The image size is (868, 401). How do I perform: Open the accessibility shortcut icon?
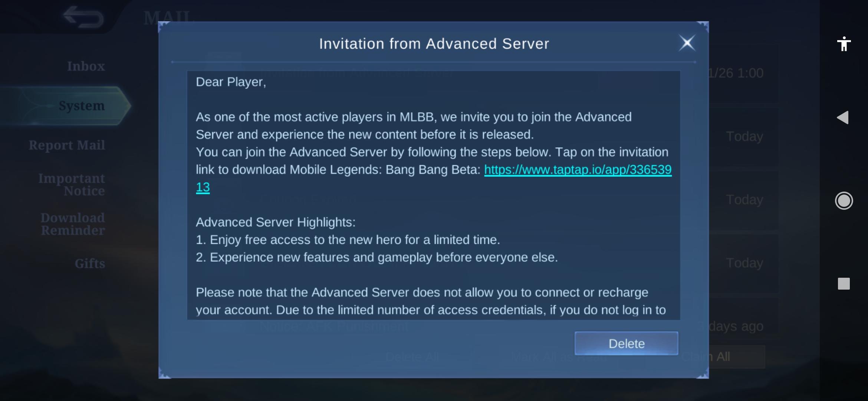click(x=844, y=44)
